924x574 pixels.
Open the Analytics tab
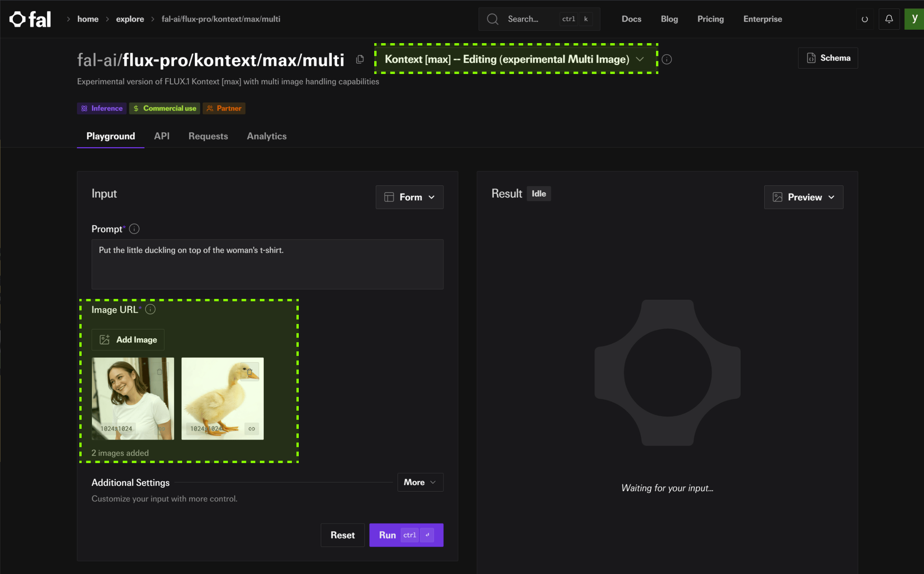click(267, 136)
